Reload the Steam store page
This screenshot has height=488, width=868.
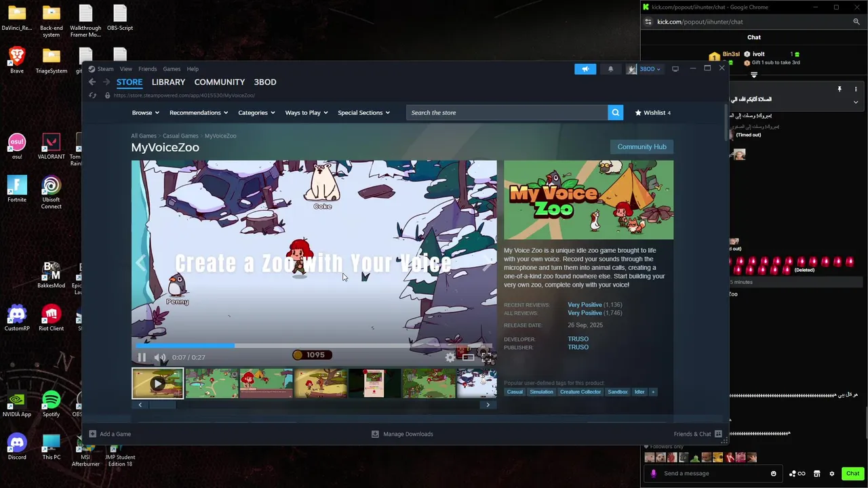[92, 96]
